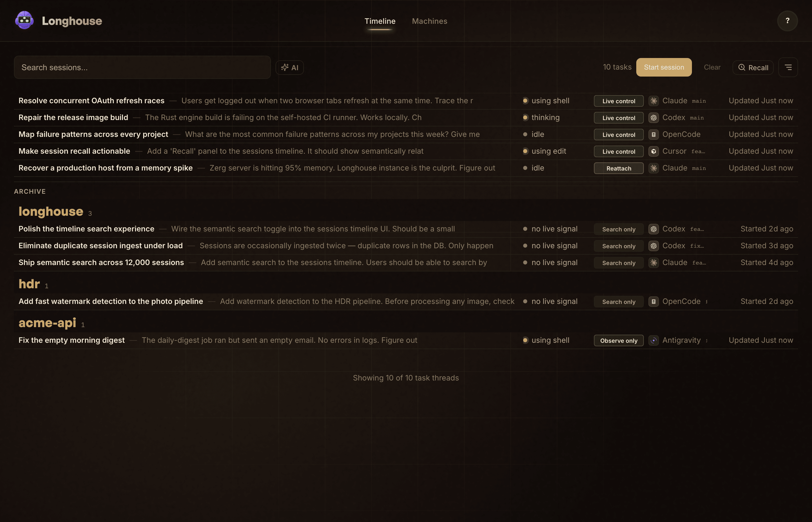Click the Recall magnifier button
Image resolution: width=812 pixels, height=522 pixels.
coord(753,68)
